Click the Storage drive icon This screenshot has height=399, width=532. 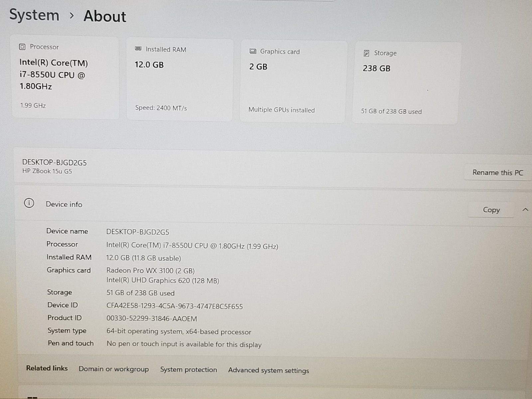tap(366, 53)
